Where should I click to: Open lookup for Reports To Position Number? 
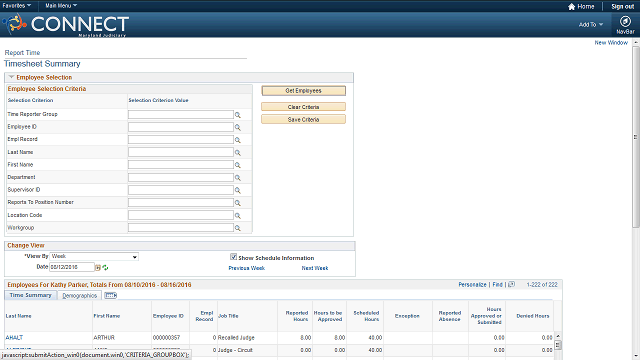click(x=238, y=203)
